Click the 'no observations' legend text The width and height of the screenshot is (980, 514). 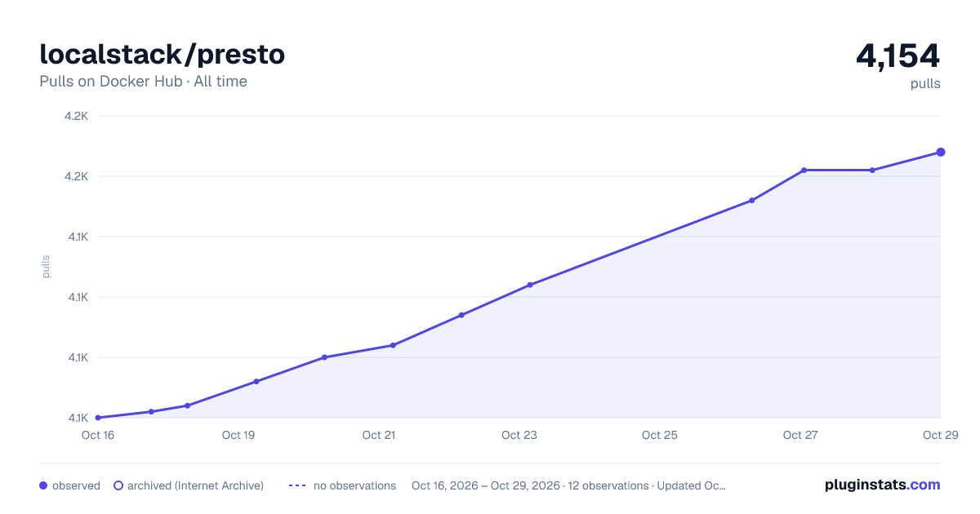354,485
